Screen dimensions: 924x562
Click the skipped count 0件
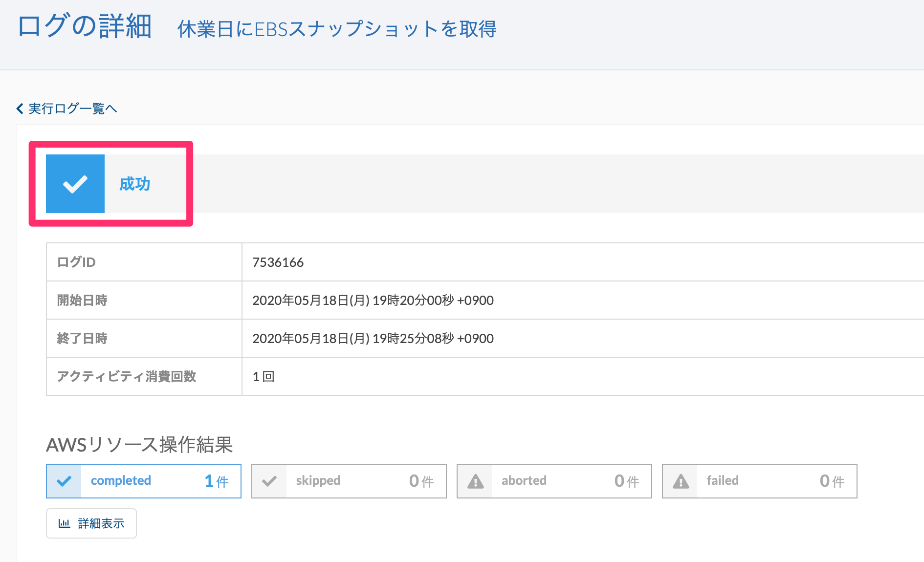pos(421,481)
